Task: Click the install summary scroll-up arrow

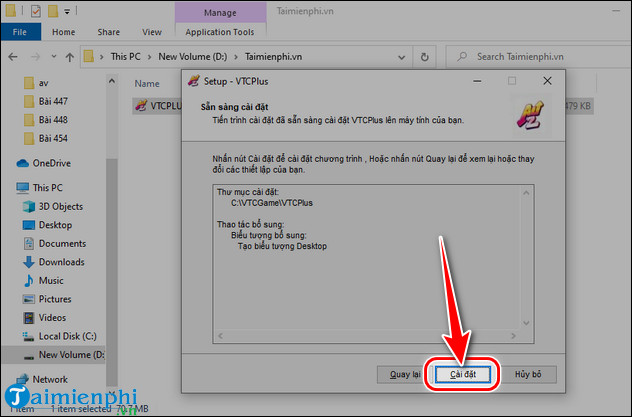Action: [x=526, y=193]
